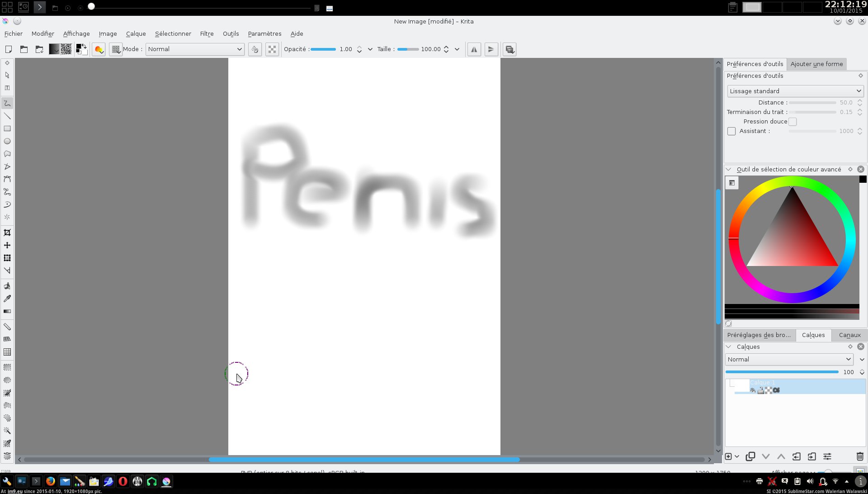Delete layer with the trash icon
Image resolution: width=868 pixels, height=494 pixels.
pos(859,456)
